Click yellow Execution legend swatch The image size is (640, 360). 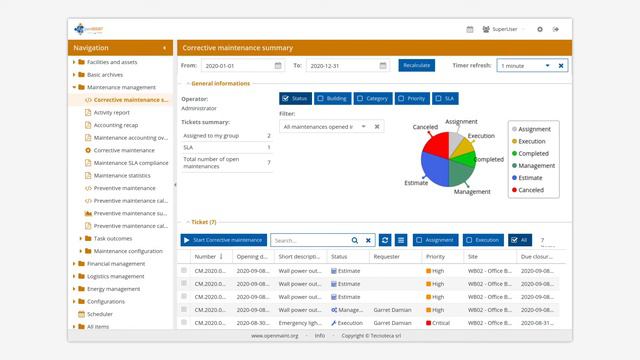pos(514,141)
